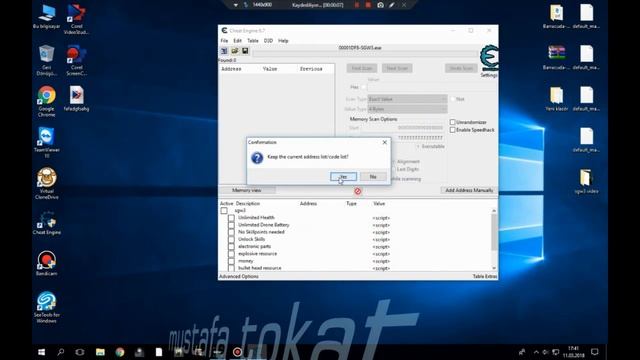Activate the electronic parts checkbox
Screen dimensions: 640x360
pyautogui.click(x=231, y=247)
